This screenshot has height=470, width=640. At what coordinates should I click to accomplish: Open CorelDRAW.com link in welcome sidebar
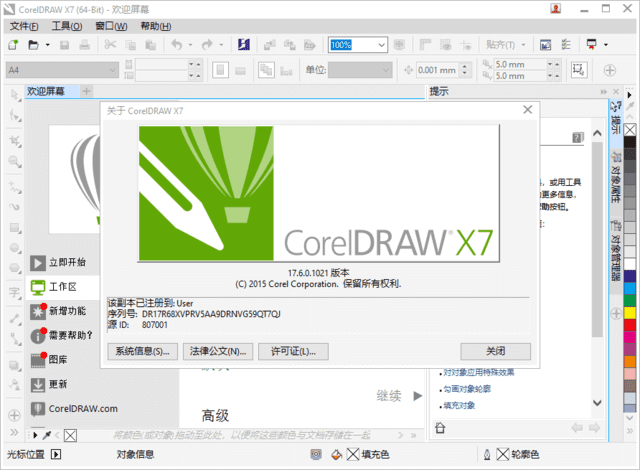pos(74,408)
